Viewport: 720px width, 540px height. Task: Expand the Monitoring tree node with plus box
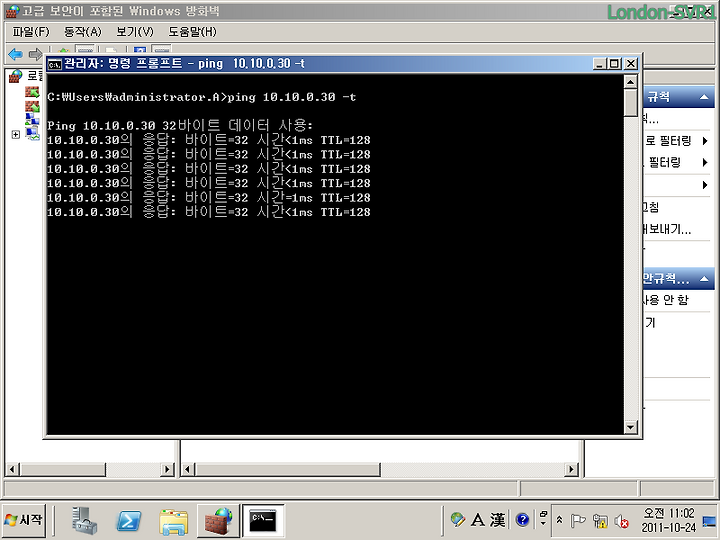pyautogui.click(x=16, y=134)
